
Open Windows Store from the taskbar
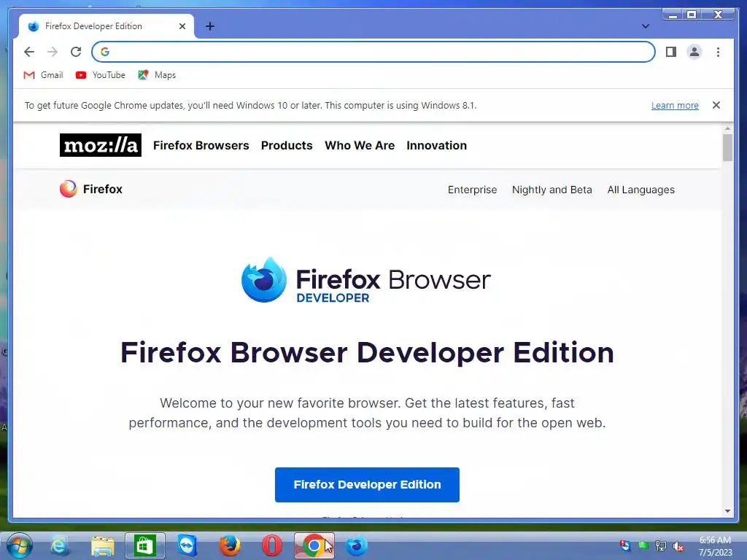[x=145, y=545]
